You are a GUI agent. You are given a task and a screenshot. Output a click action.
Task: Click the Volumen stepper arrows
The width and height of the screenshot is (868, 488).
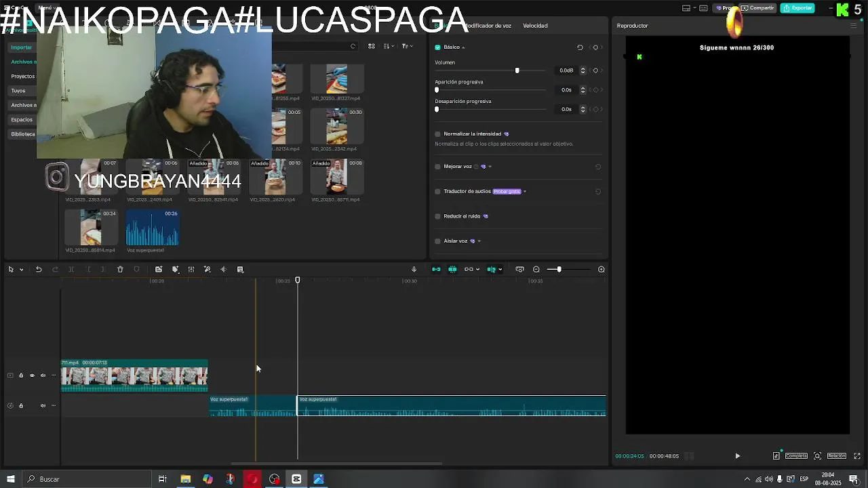click(583, 70)
